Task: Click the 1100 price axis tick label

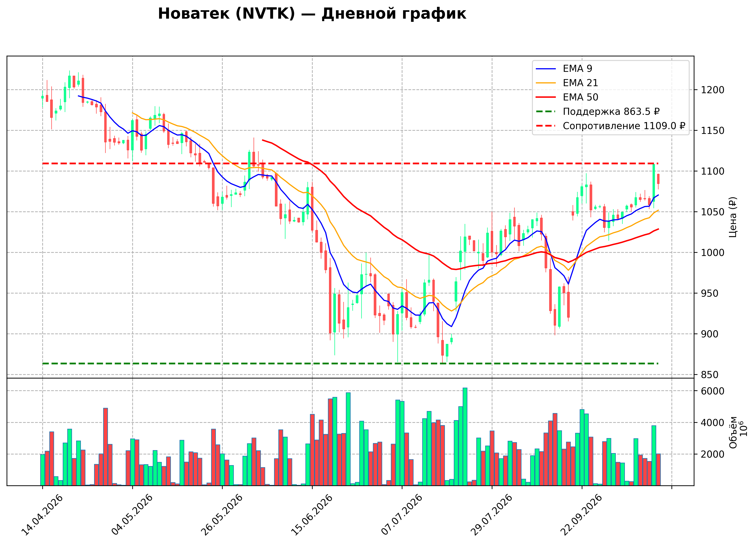Action: tap(712, 171)
